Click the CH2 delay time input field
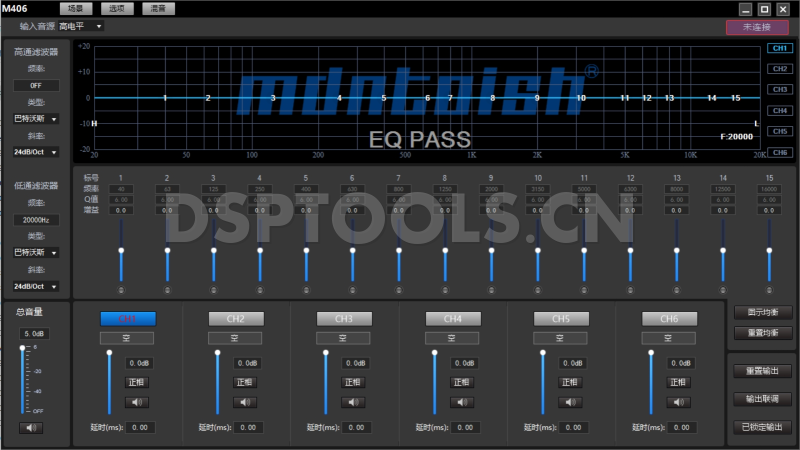Image resolution: width=800 pixels, height=450 pixels. [249, 427]
